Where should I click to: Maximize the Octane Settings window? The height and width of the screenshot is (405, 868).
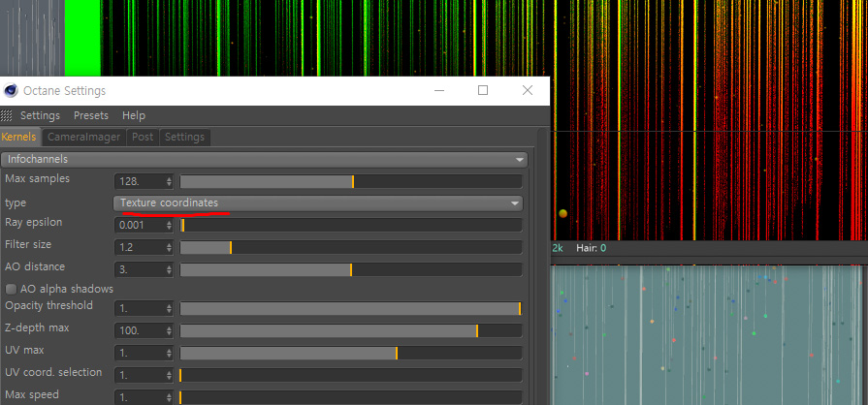click(483, 90)
